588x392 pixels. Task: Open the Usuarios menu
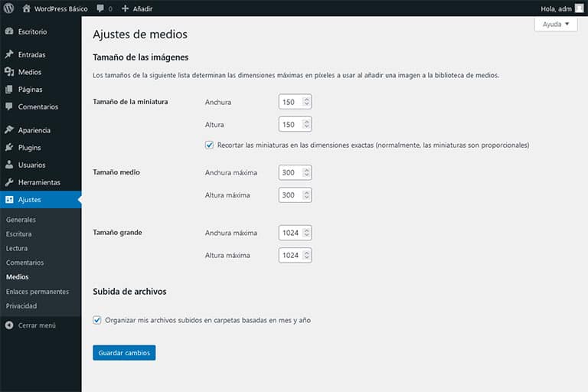point(41,165)
